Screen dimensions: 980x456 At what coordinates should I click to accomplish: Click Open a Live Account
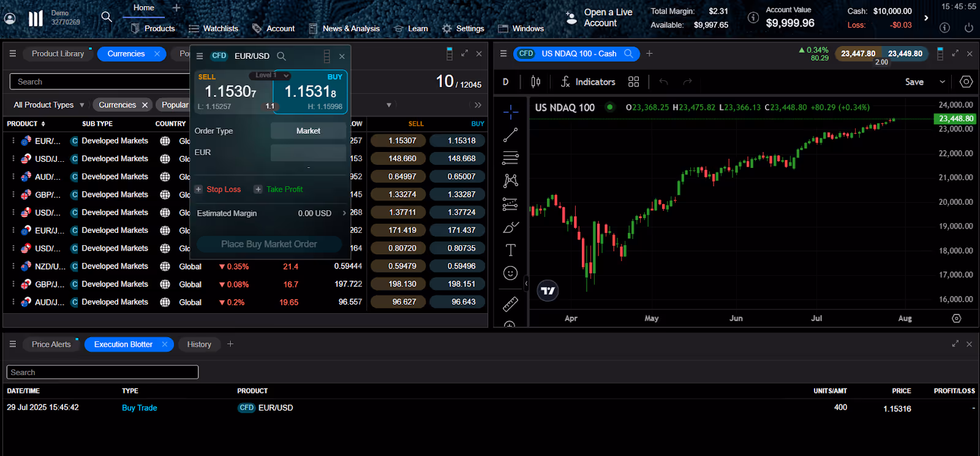coord(600,17)
